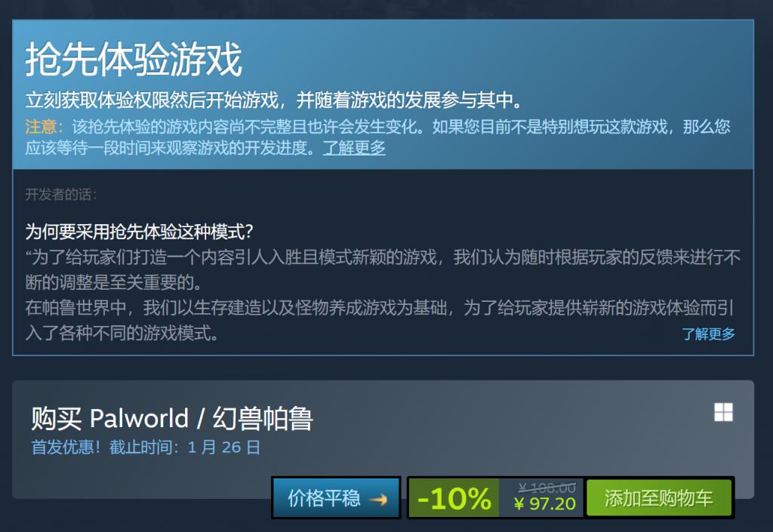Image resolution: width=773 pixels, height=532 pixels.
Task: Open the 价格平稳 price history button
Action: point(336,497)
